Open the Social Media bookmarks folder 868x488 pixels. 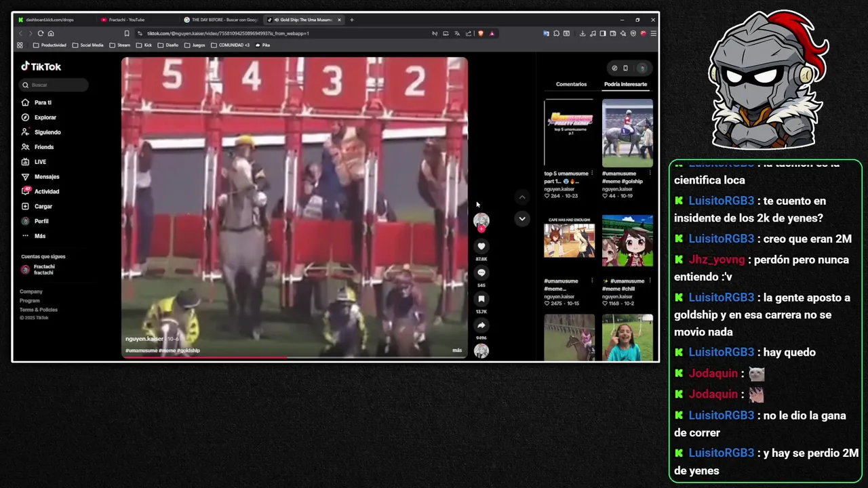[x=87, y=45]
